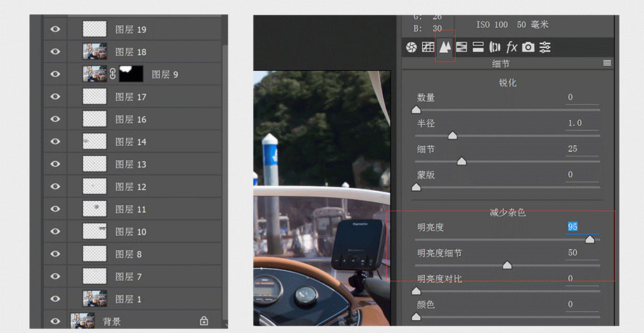Screen dimensions: 644x333
Task: Switch to the Tone Curve panel icon
Action: click(428, 47)
